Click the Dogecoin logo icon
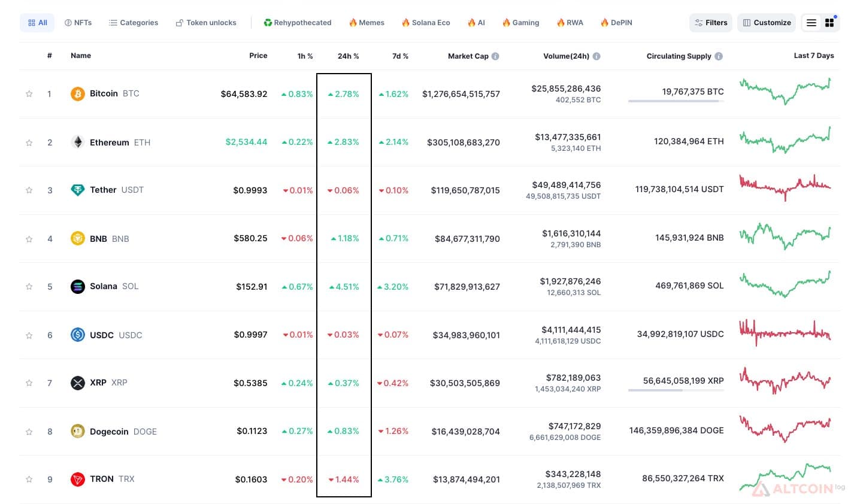 78,431
